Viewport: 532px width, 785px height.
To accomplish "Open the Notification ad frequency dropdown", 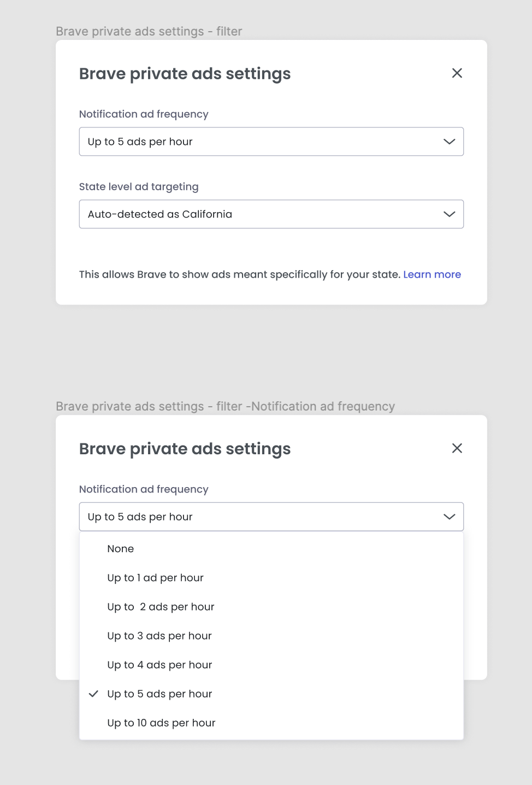I will (x=271, y=141).
